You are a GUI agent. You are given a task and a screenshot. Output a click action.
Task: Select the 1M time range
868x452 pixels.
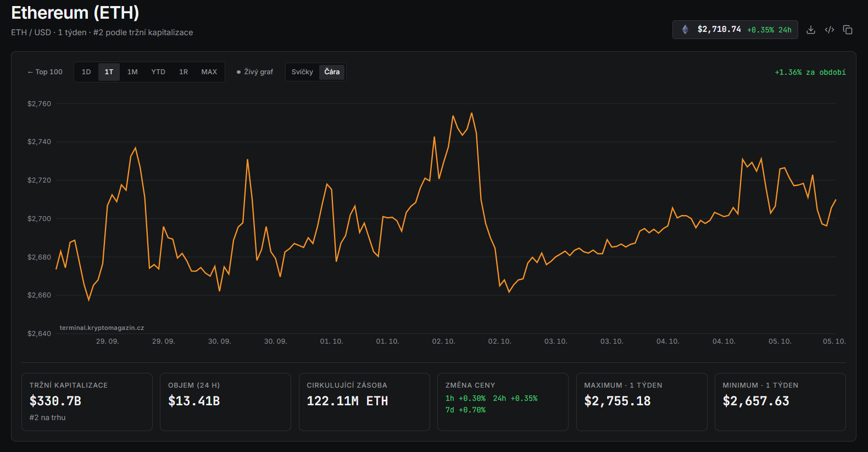pos(132,72)
